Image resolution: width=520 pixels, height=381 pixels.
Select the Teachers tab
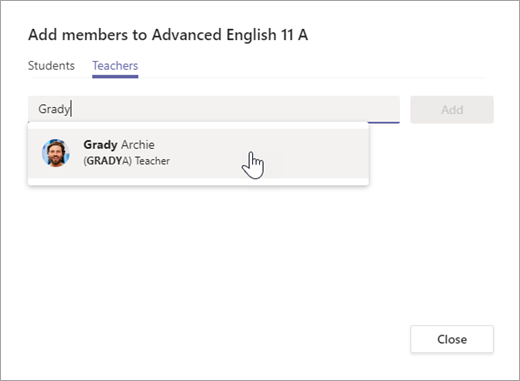click(115, 66)
